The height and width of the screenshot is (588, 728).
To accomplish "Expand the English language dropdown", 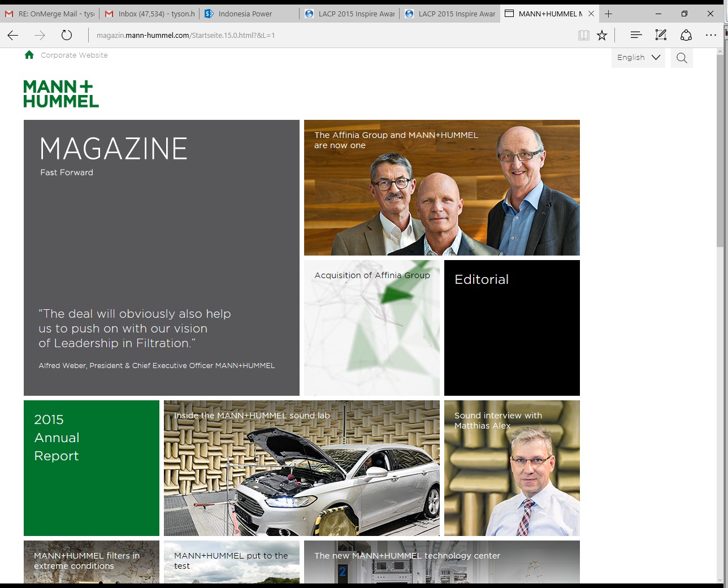I will click(638, 58).
